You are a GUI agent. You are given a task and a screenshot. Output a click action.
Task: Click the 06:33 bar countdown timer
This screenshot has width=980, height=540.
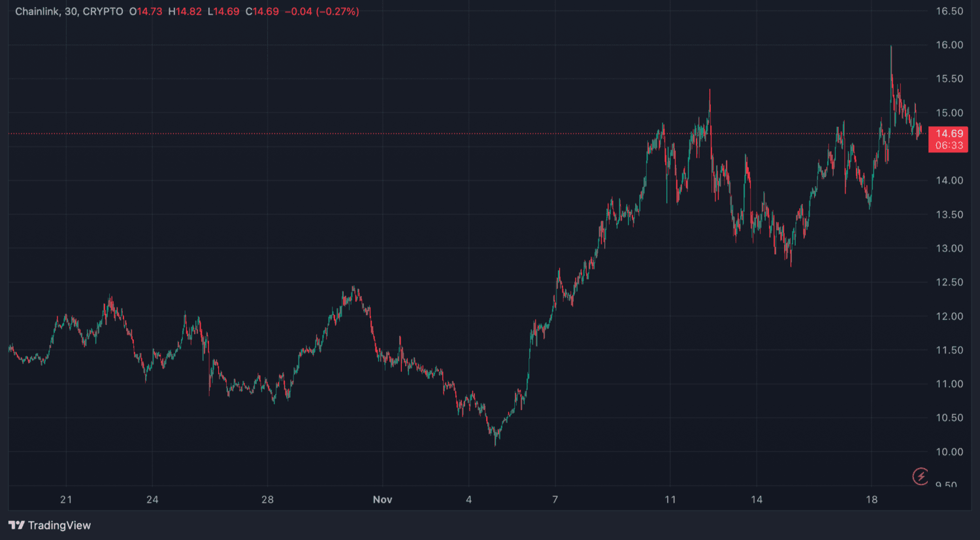click(x=949, y=146)
